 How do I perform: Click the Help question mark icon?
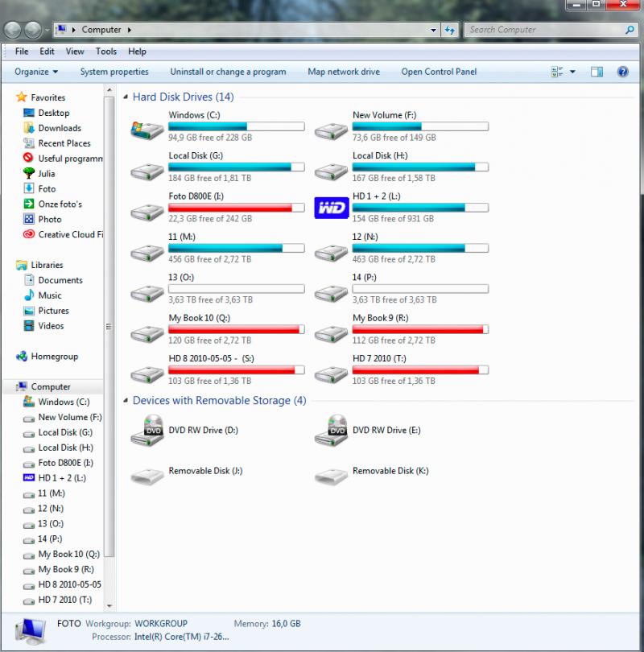tap(622, 72)
